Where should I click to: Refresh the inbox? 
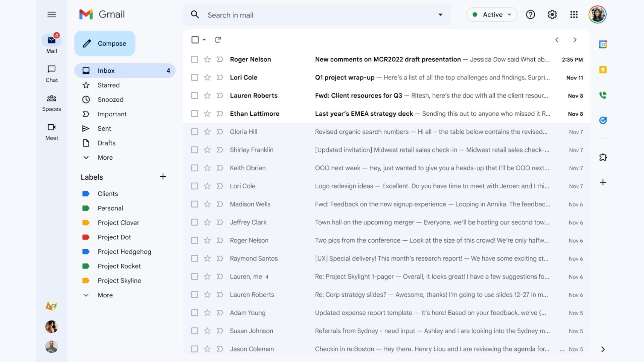pyautogui.click(x=218, y=40)
